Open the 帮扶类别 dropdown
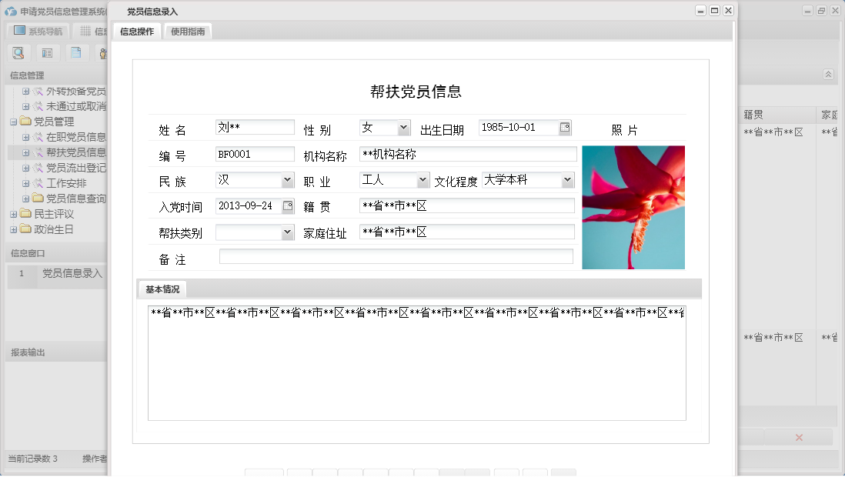 pos(288,232)
